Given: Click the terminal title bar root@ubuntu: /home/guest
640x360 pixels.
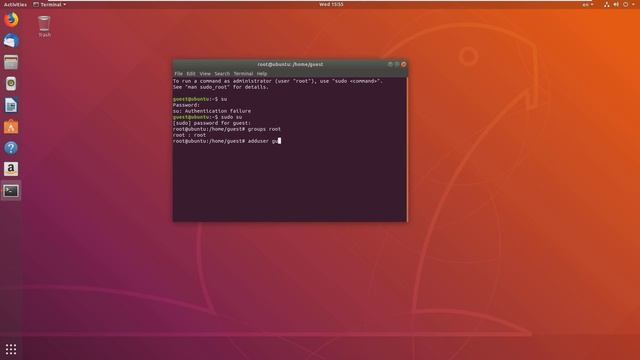Looking at the screenshot, I should tap(290, 64).
